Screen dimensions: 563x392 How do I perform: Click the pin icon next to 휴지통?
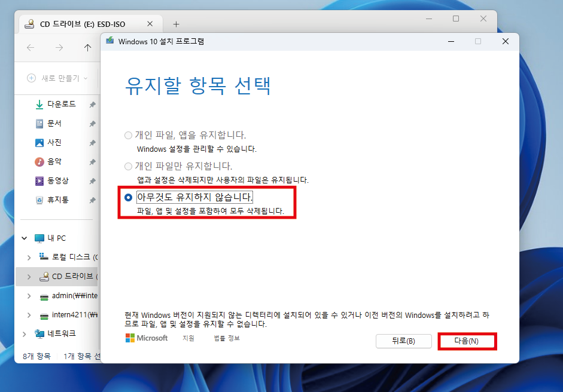point(92,200)
